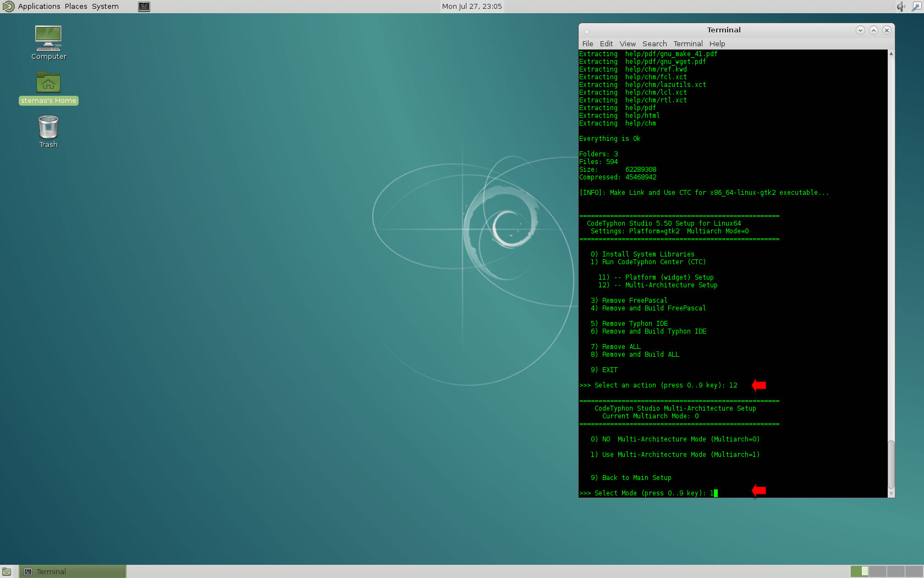This screenshot has height=578, width=924.
Task: Open the volume control speaker icon
Action: [901, 7]
